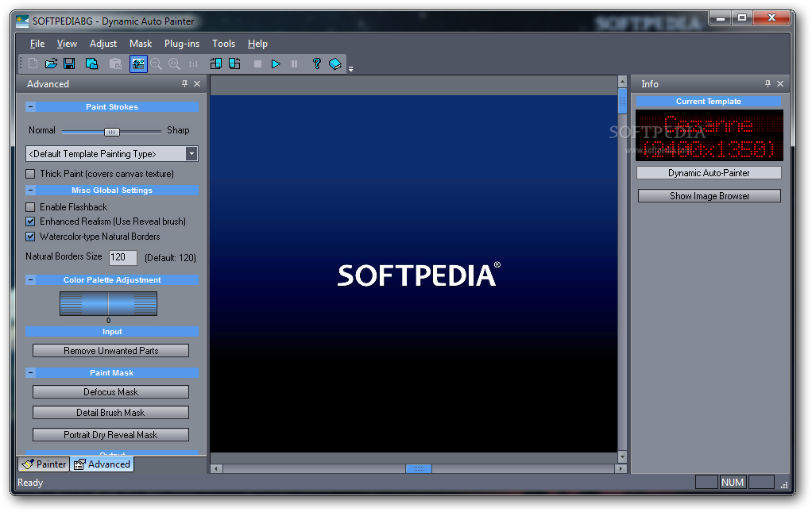Viewport: 812px width, 512px height.
Task: Click the vertical scrollbar up arrow
Action: pos(622,82)
